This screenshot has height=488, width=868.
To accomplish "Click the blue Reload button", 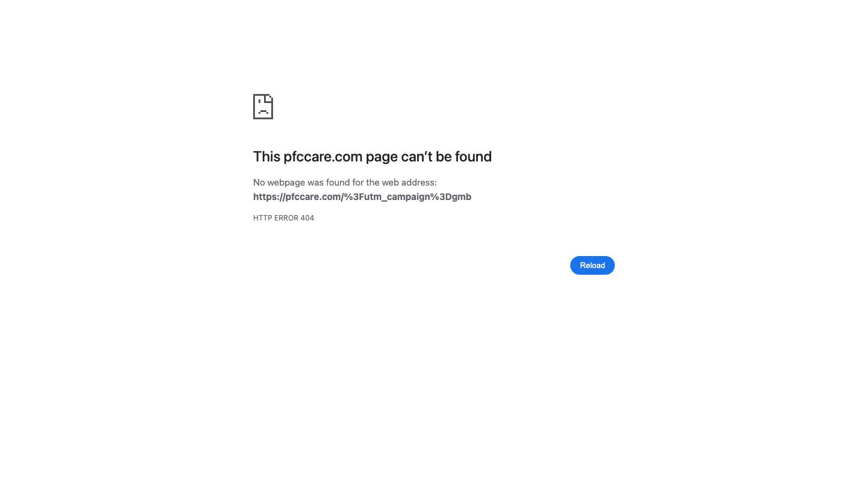I will tap(593, 265).
